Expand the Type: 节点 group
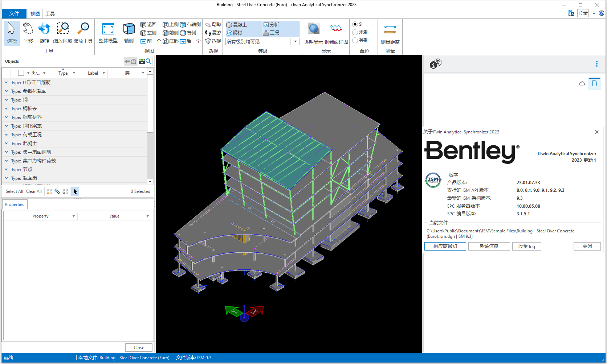This screenshot has width=607, height=364. 6,169
